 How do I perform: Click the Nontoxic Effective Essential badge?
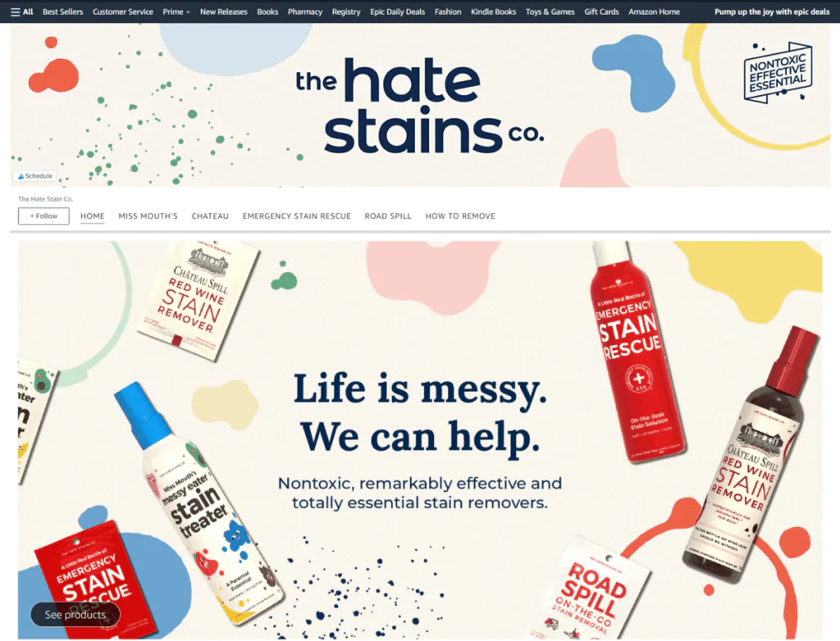tap(778, 72)
